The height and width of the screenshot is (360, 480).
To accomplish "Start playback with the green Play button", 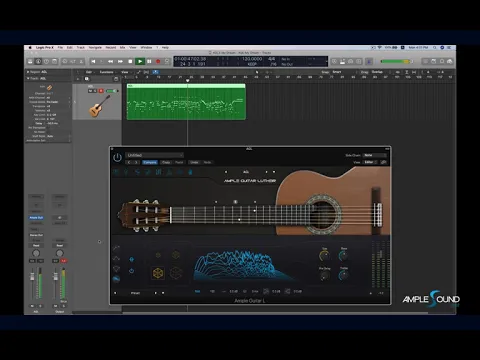I will [x=140, y=61].
